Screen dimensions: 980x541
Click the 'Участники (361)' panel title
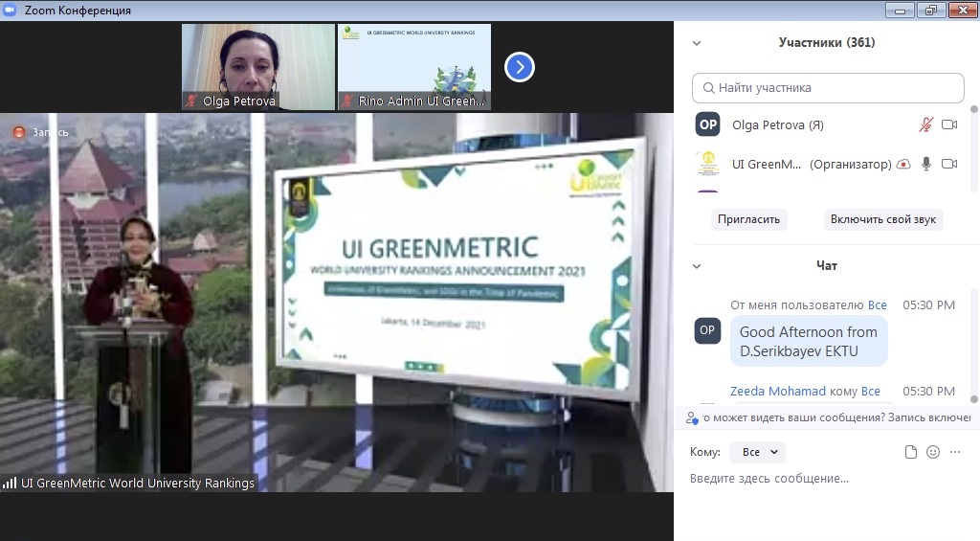click(827, 42)
